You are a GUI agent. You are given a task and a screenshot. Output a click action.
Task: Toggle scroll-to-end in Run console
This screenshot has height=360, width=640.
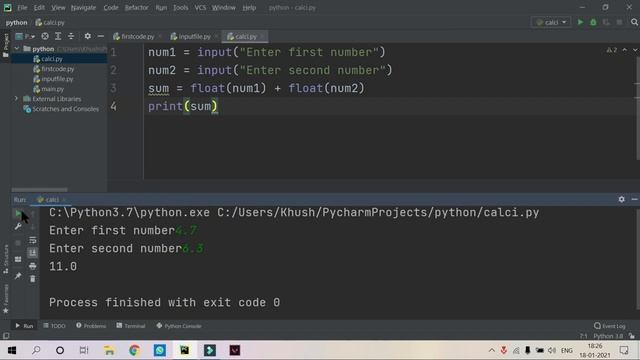(33, 253)
